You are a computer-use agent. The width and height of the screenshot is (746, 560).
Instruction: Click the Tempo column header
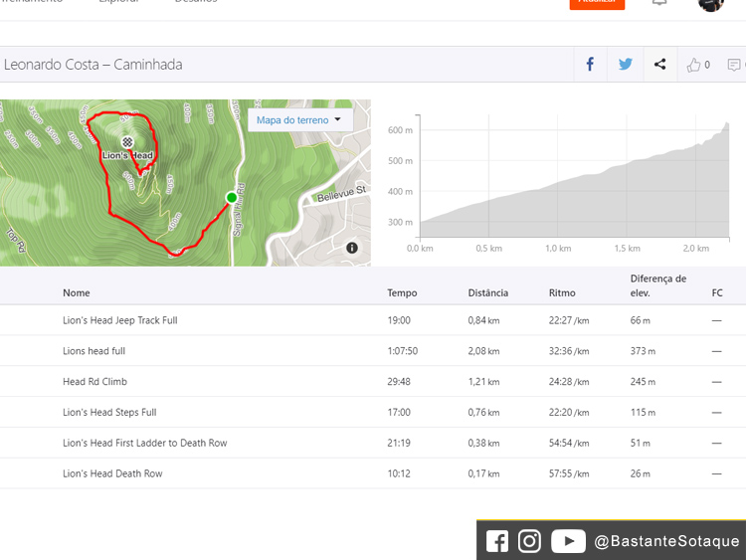coord(402,292)
